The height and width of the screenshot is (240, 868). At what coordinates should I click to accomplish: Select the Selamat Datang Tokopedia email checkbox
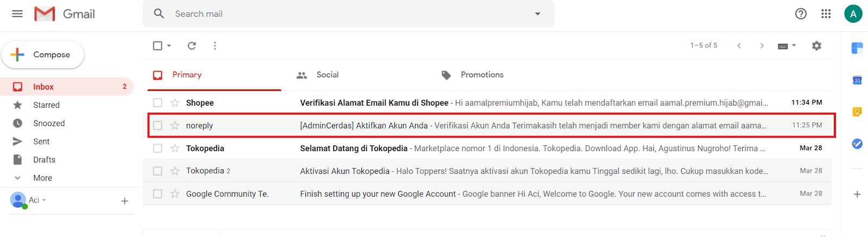tap(157, 148)
